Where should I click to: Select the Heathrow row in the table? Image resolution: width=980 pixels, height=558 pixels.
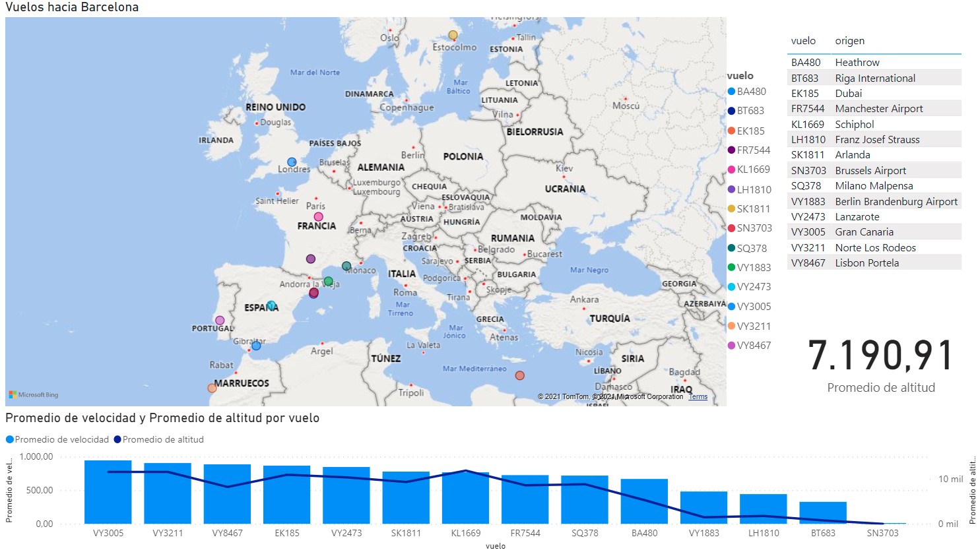coord(857,63)
